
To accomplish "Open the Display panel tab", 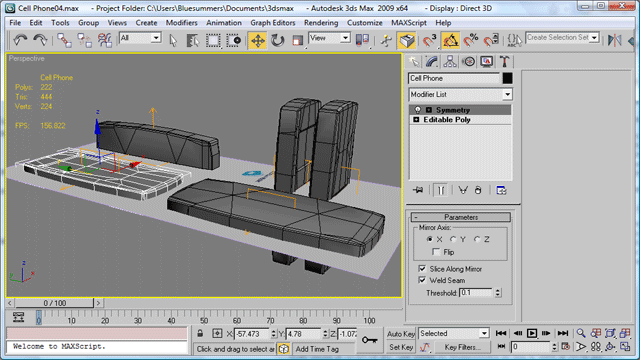I will pyautogui.click(x=487, y=62).
